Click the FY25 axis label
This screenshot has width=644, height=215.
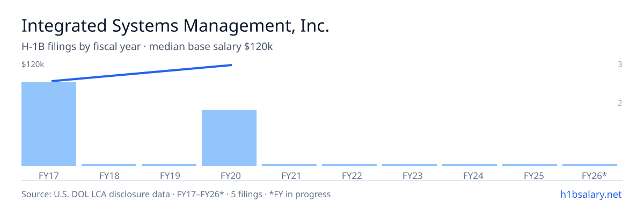(x=530, y=175)
